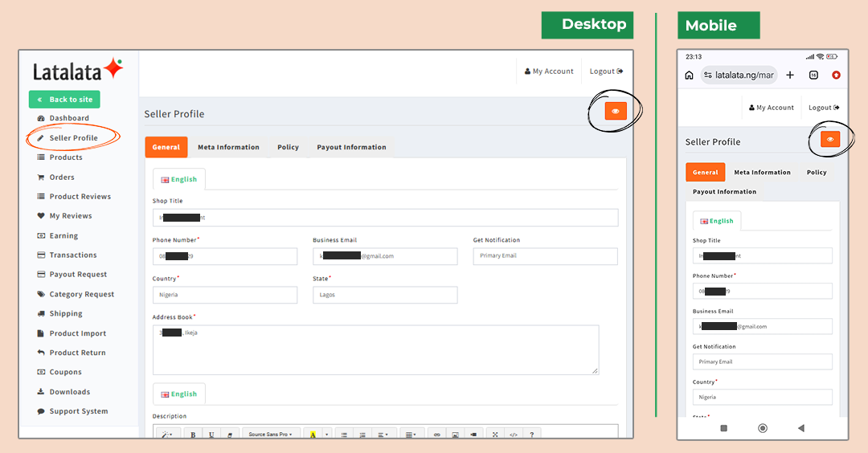Open Product Import in the sidebar
This screenshot has width=868, height=453.
tap(71, 333)
